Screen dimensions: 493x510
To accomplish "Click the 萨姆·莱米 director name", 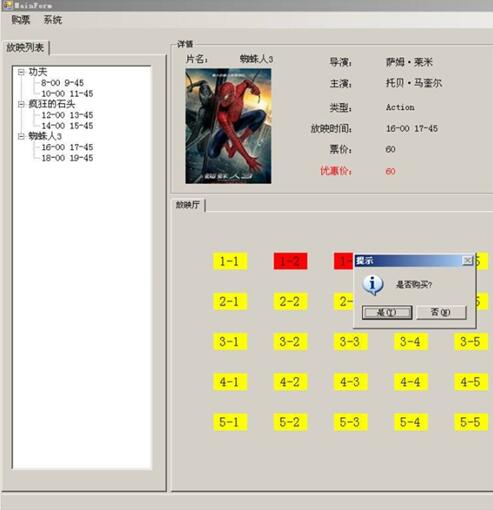I will coord(409,62).
